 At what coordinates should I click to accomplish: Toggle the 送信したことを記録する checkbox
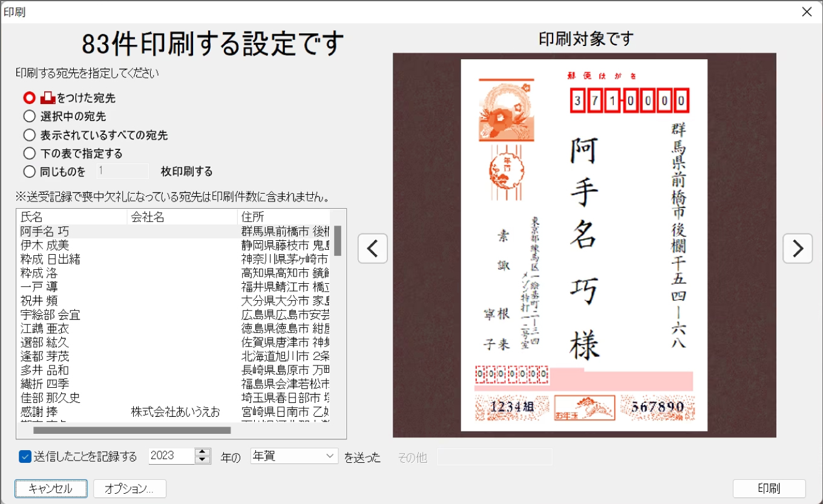(x=25, y=457)
